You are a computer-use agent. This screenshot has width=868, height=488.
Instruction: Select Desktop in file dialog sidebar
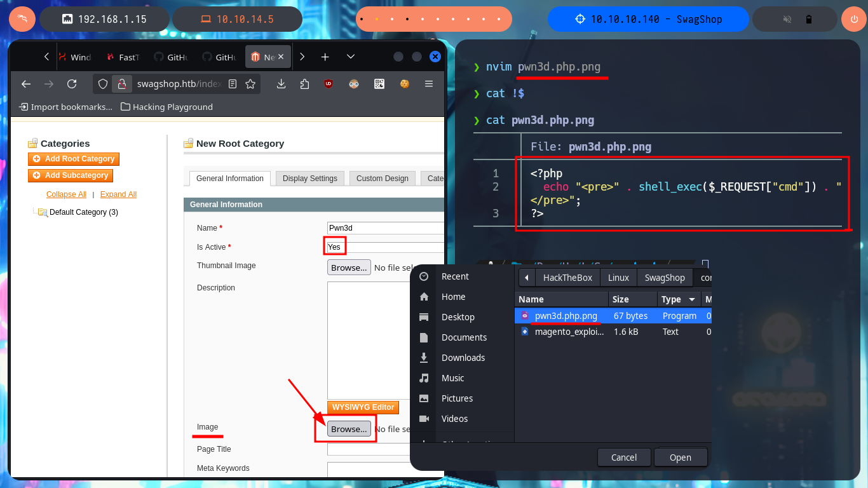tap(461, 317)
